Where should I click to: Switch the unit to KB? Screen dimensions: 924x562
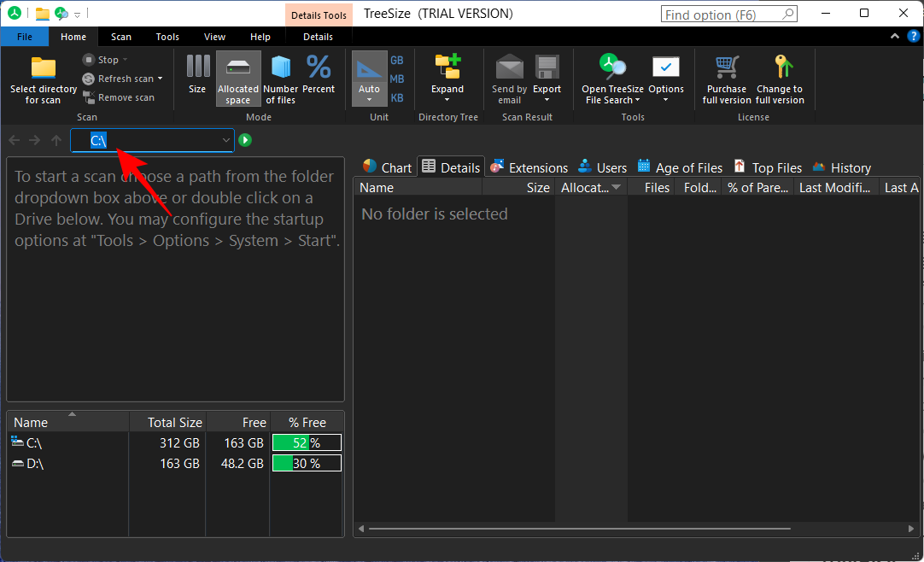396,97
